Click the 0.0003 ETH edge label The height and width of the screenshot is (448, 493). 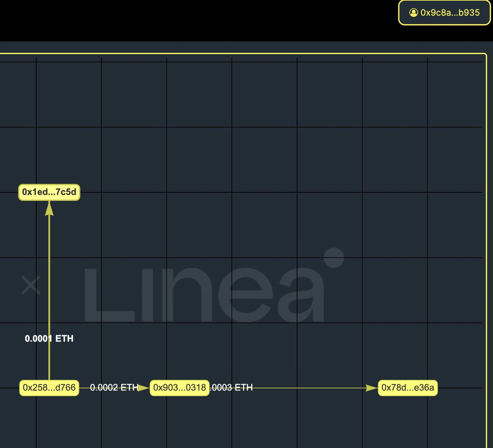(x=231, y=388)
